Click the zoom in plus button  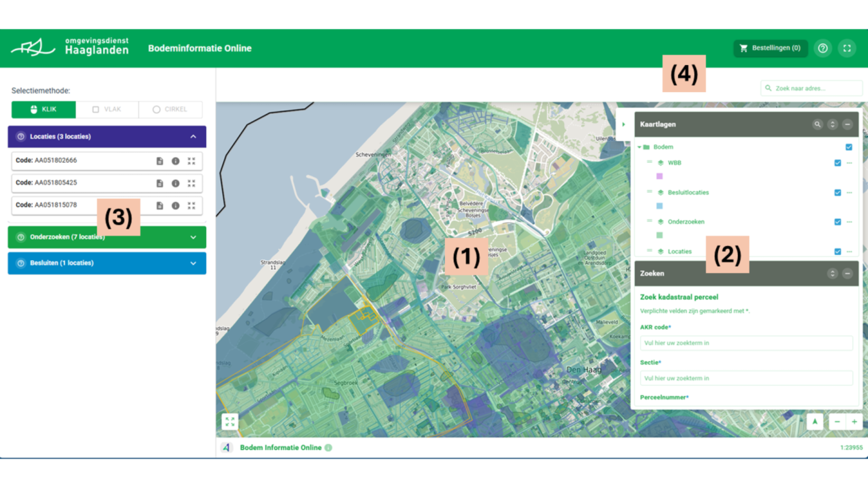pyautogui.click(x=854, y=422)
